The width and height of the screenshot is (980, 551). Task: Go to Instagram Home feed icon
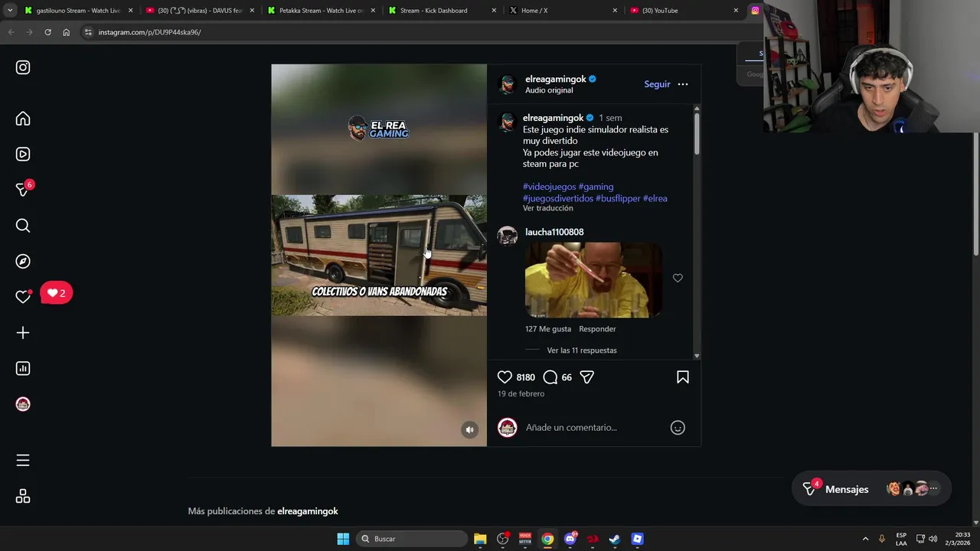(23, 119)
